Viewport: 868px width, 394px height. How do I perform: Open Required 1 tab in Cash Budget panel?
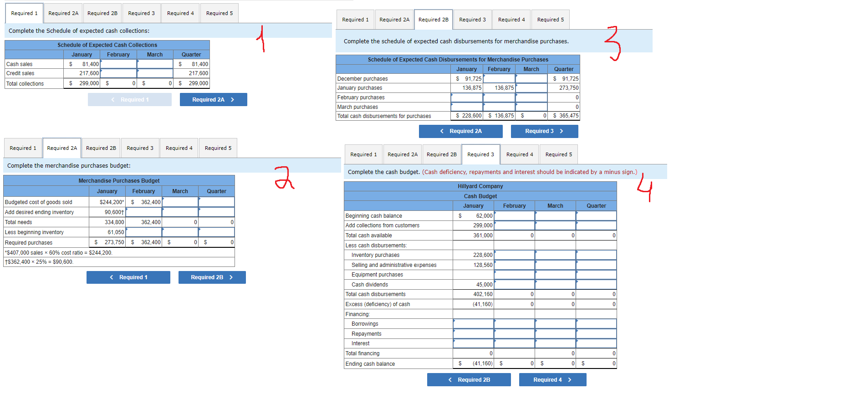(363, 154)
